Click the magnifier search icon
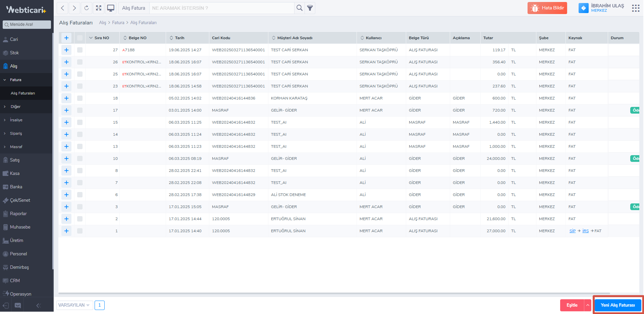 [300, 8]
